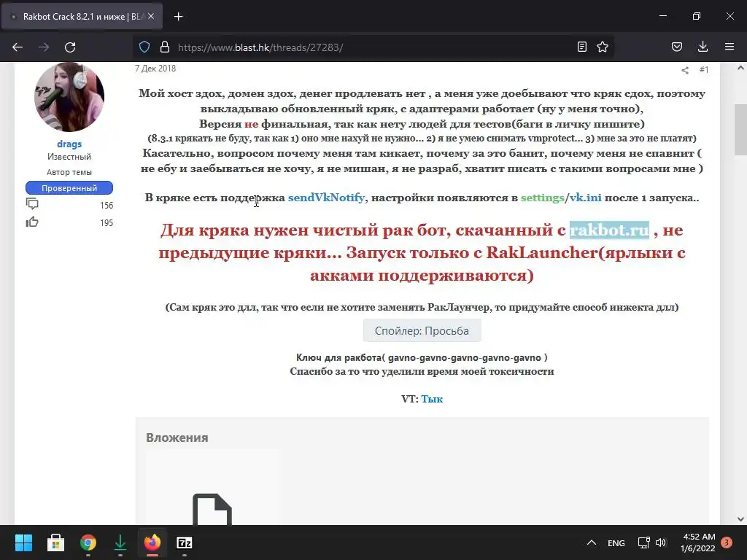Open the VT Тык link

coord(432,399)
